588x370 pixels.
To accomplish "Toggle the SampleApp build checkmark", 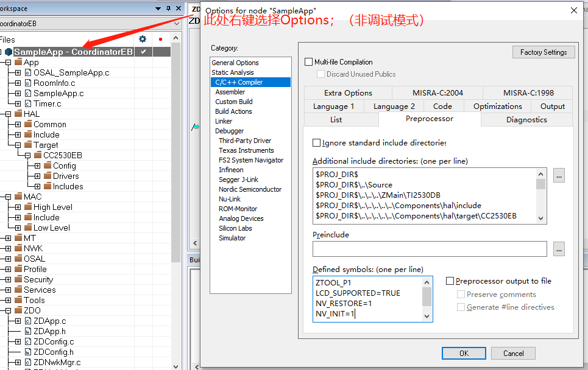I will (143, 52).
